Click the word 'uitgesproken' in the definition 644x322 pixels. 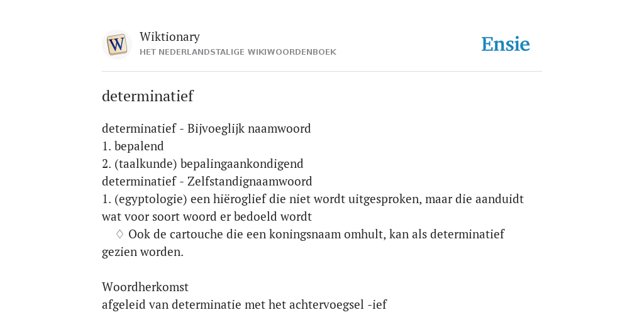coord(385,199)
